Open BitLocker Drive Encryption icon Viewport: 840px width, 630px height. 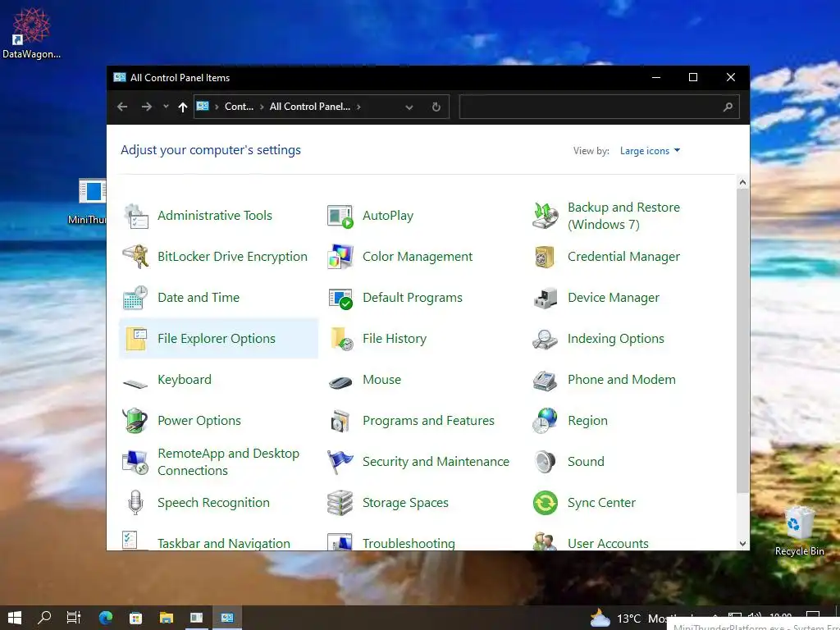pyautogui.click(x=136, y=257)
